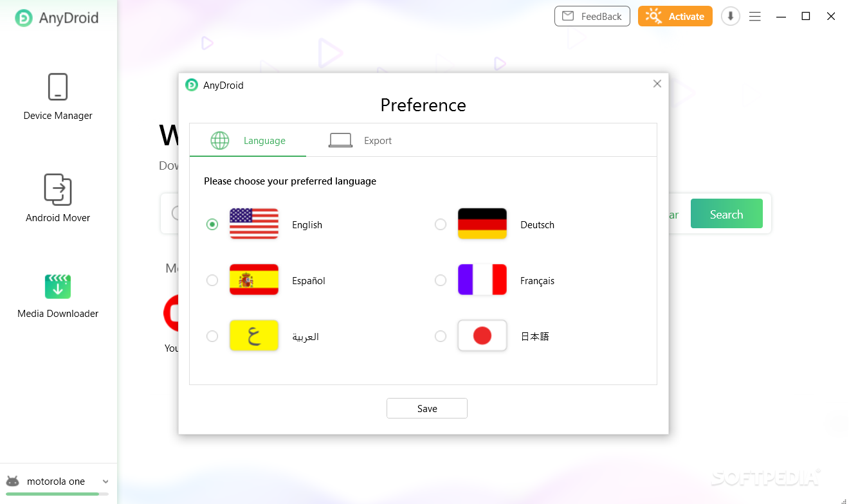Click the Japanese flag icon
This screenshot has height=504, width=849.
pos(482,336)
